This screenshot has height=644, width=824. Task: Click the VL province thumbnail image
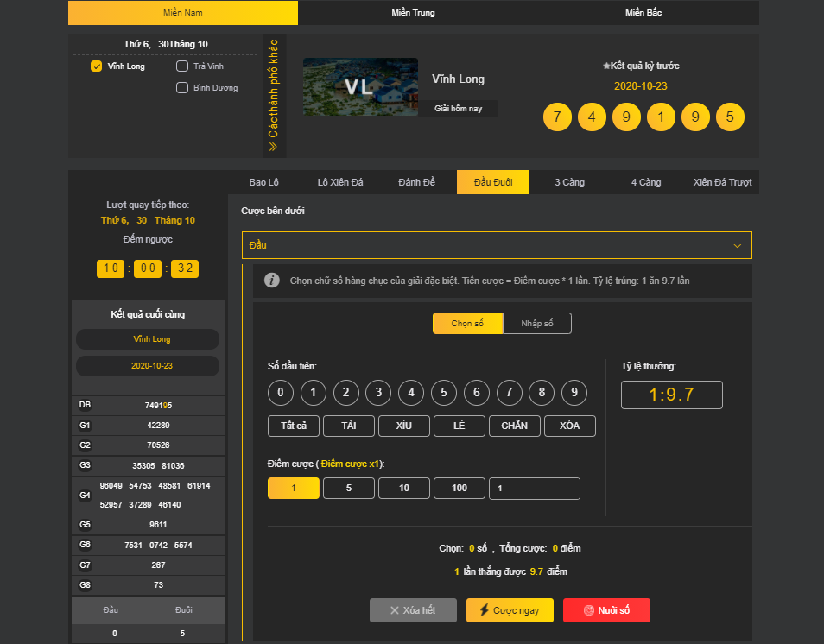coord(360,86)
